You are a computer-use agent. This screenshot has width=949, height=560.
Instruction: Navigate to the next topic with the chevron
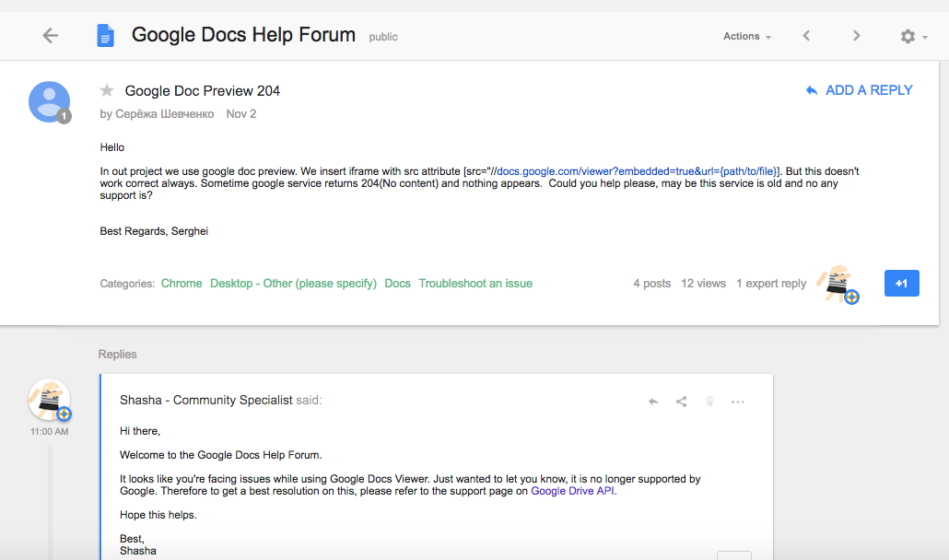click(x=856, y=35)
